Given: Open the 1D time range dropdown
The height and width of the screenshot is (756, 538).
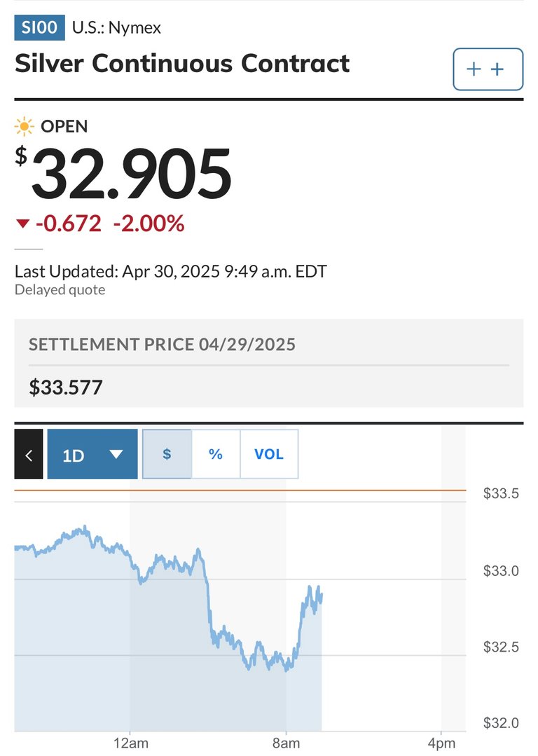Looking at the screenshot, I should pos(92,454).
